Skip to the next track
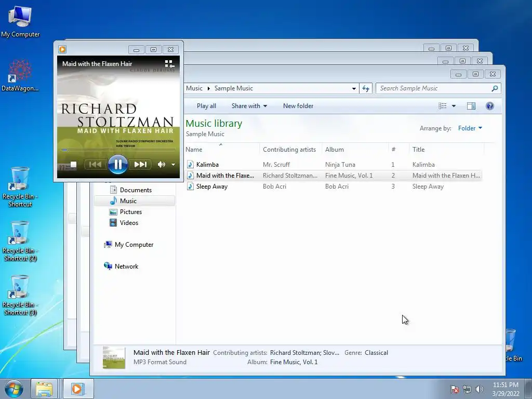This screenshot has width=532, height=399. [x=140, y=165]
